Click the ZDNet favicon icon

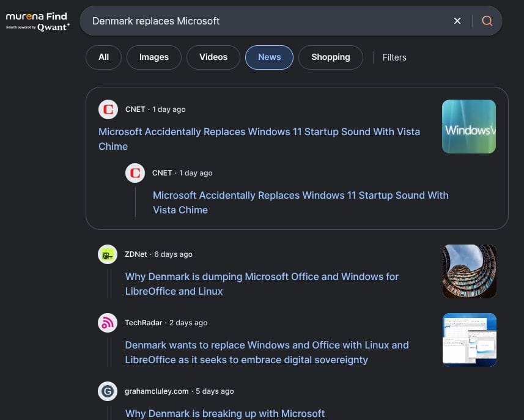point(108,254)
